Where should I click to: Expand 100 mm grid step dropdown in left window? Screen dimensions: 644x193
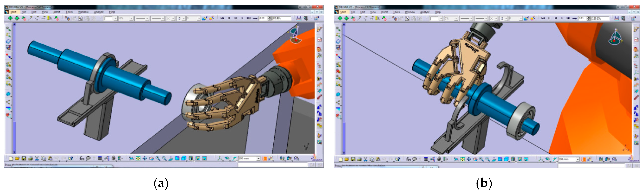pyautogui.click(x=258, y=158)
